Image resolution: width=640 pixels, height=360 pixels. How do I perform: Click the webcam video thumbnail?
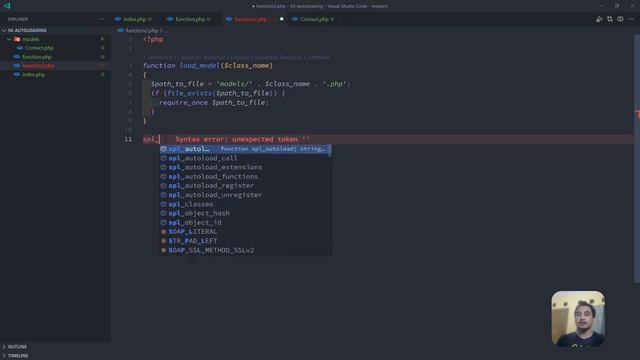(578, 318)
